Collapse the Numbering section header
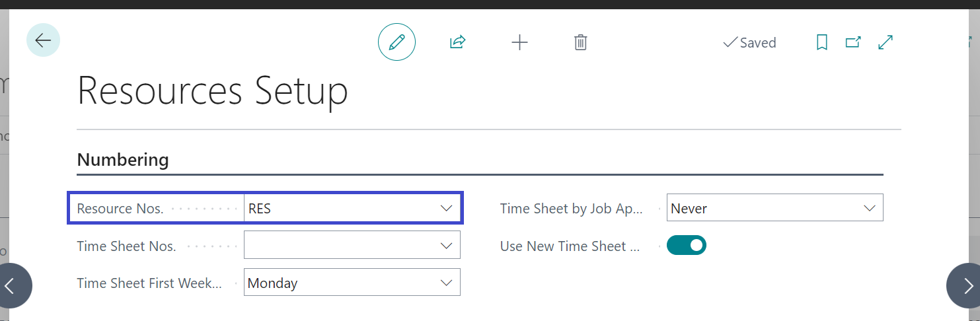Image resolution: width=980 pixels, height=321 pixels. tap(123, 160)
